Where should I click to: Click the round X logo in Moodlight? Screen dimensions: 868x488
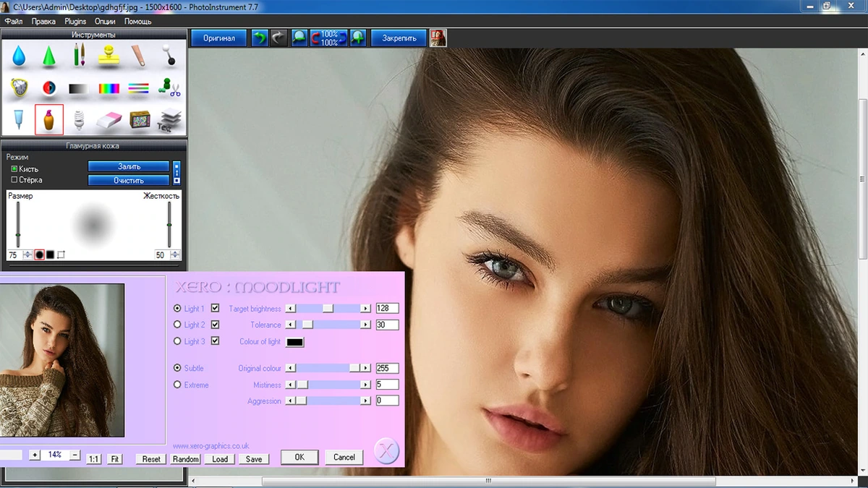point(387,451)
